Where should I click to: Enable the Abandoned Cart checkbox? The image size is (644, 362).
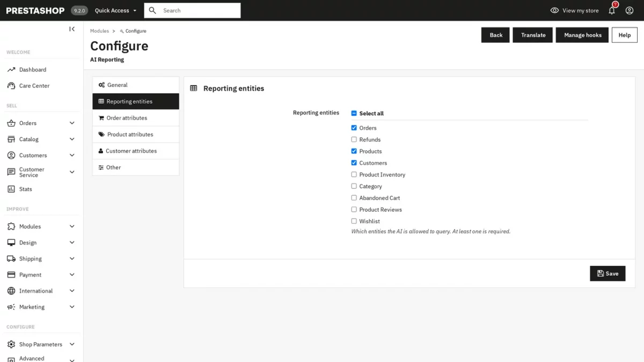tap(354, 198)
